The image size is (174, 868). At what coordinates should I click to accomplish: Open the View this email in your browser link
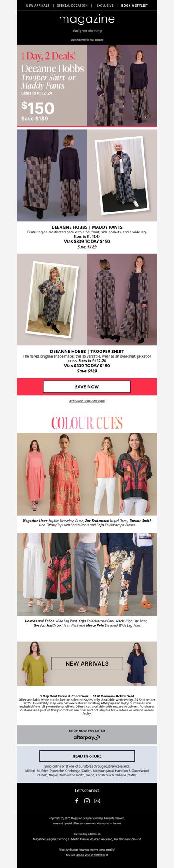(87, 40)
